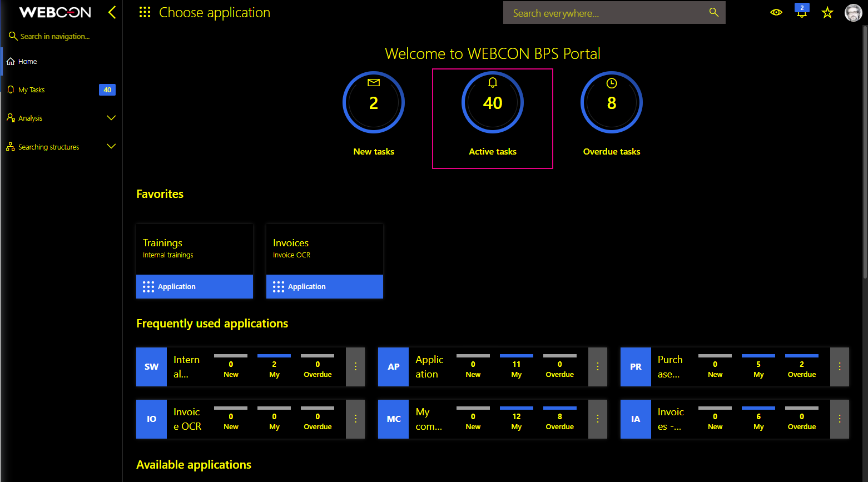The width and height of the screenshot is (868, 482).
Task: Open My Tasks in navigation
Action: [x=61, y=90]
